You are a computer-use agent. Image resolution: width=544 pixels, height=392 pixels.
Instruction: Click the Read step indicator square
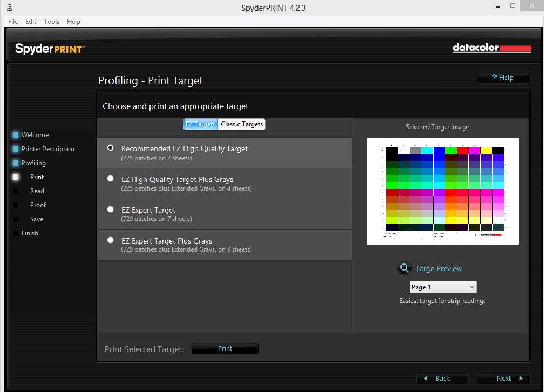(x=16, y=191)
